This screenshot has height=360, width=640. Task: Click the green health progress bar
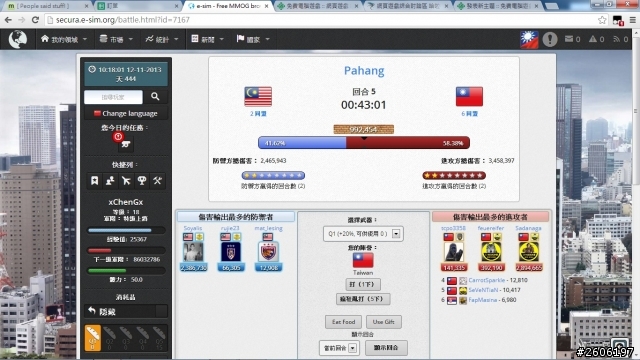click(x=126, y=271)
